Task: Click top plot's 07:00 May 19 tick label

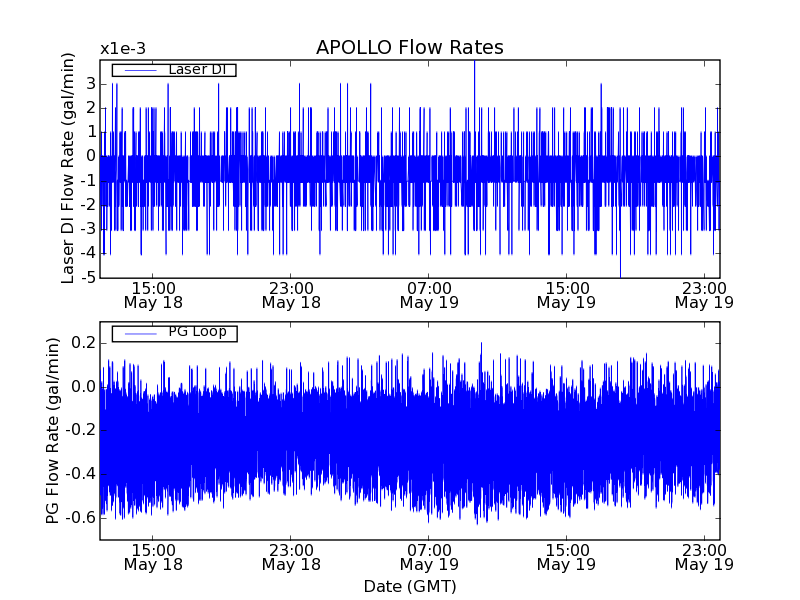Action: tap(428, 294)
